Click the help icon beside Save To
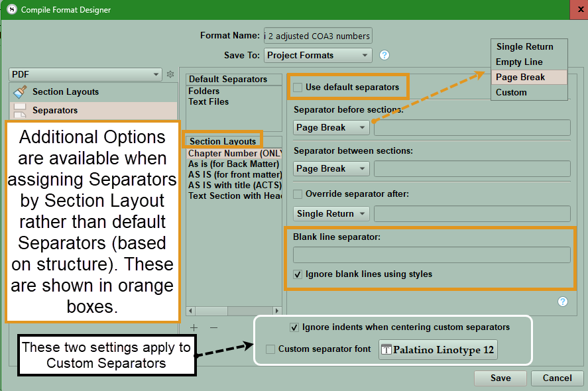The height and width of the screenshot is (391, 588). tap(384, 55)
